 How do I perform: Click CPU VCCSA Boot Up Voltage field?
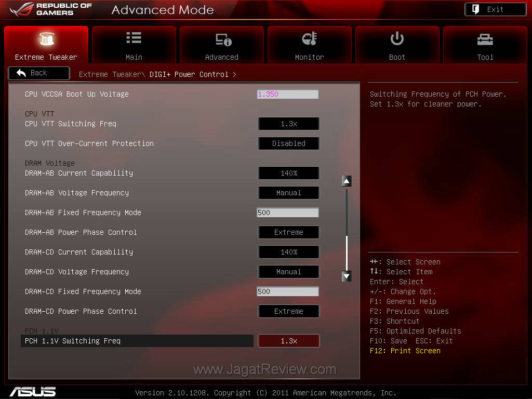click(288, 94)
